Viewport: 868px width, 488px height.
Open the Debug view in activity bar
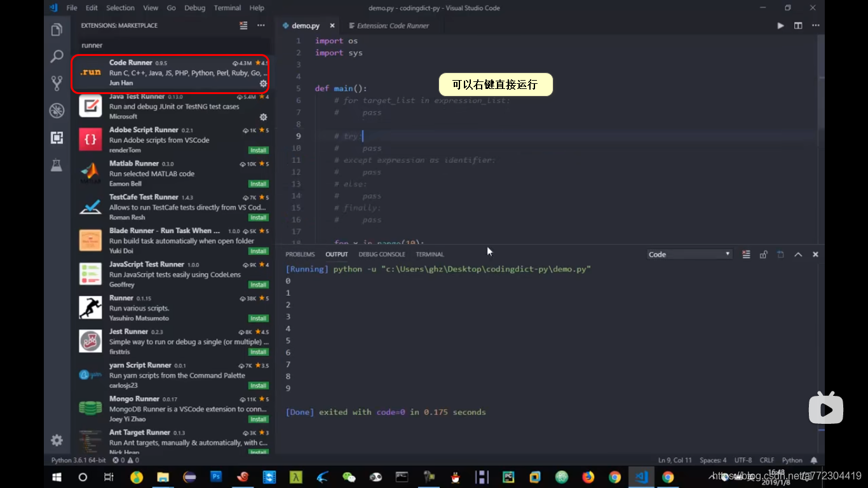57,110
